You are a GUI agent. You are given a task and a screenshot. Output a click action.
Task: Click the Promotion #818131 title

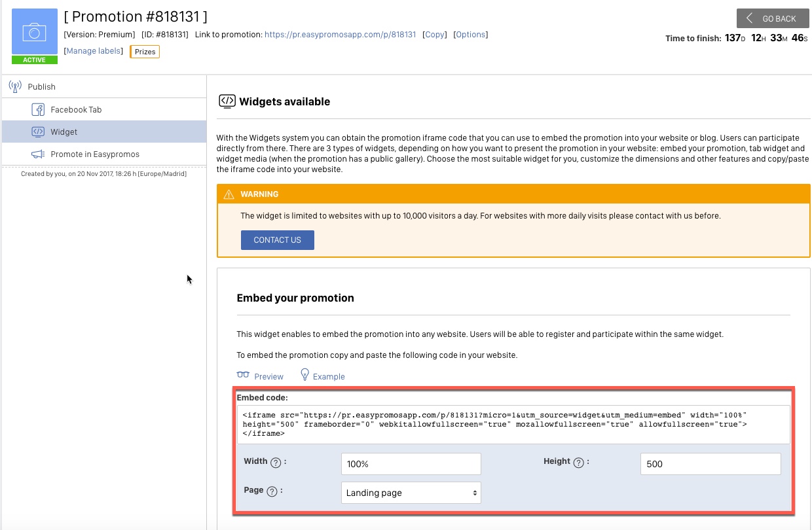pyautogui.click(x=136, y=16)
